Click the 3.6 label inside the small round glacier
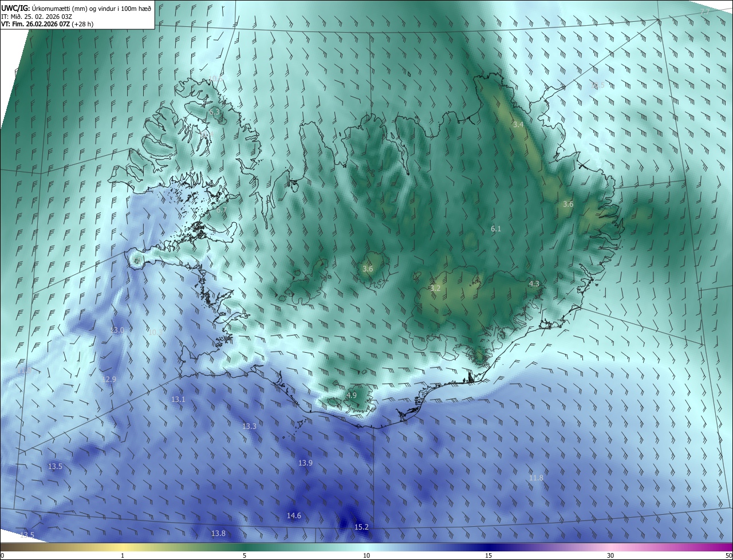Image resolution: width=733 pixels, height=560 pixels. pos(368,269)
